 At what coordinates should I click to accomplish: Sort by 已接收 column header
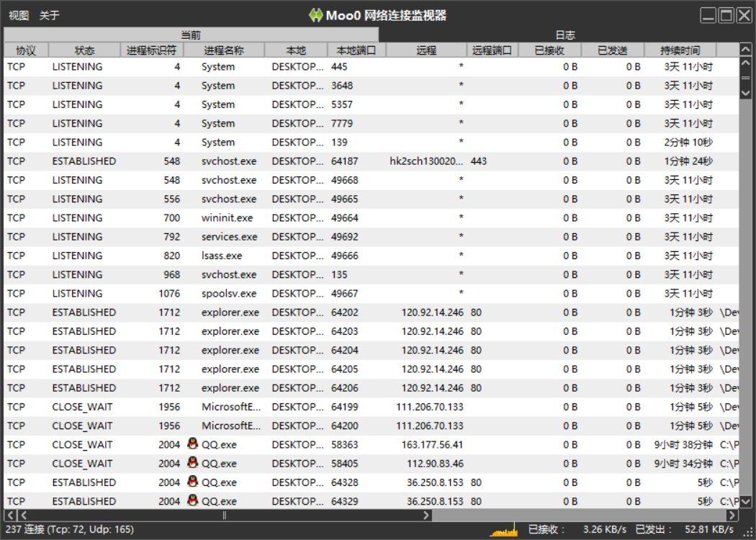pyautogui.click(x=549, y=50)
